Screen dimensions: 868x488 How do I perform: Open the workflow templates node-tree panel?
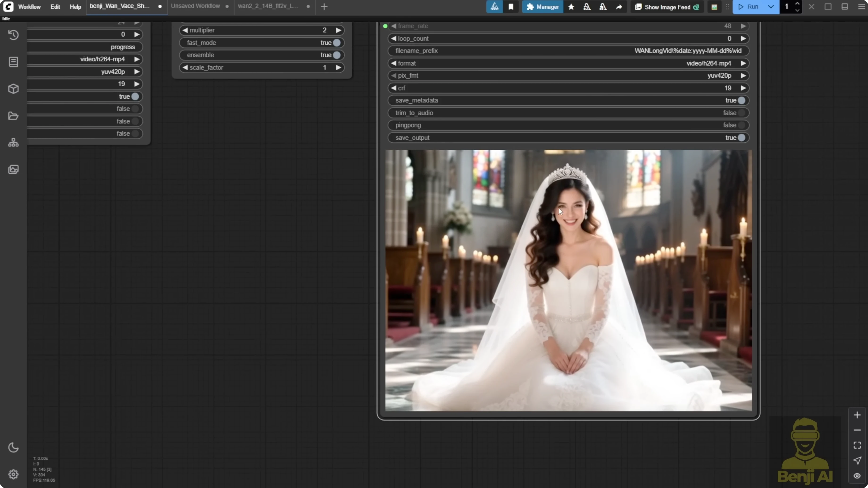(13, 142)
